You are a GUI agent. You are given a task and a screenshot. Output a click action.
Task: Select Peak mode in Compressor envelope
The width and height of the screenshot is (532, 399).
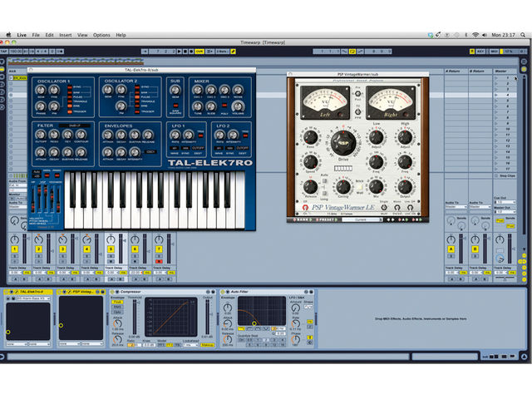click(117, 302)
